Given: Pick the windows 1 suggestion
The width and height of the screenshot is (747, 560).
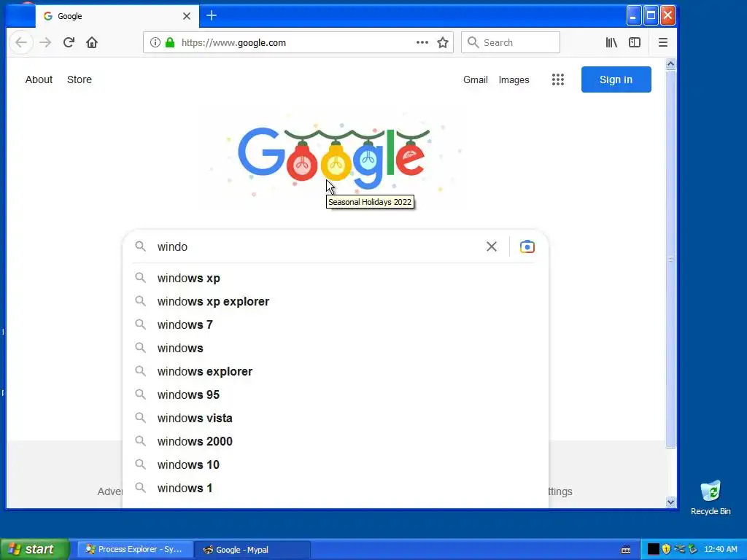Looking at the screenshot, I should point(335,488).
